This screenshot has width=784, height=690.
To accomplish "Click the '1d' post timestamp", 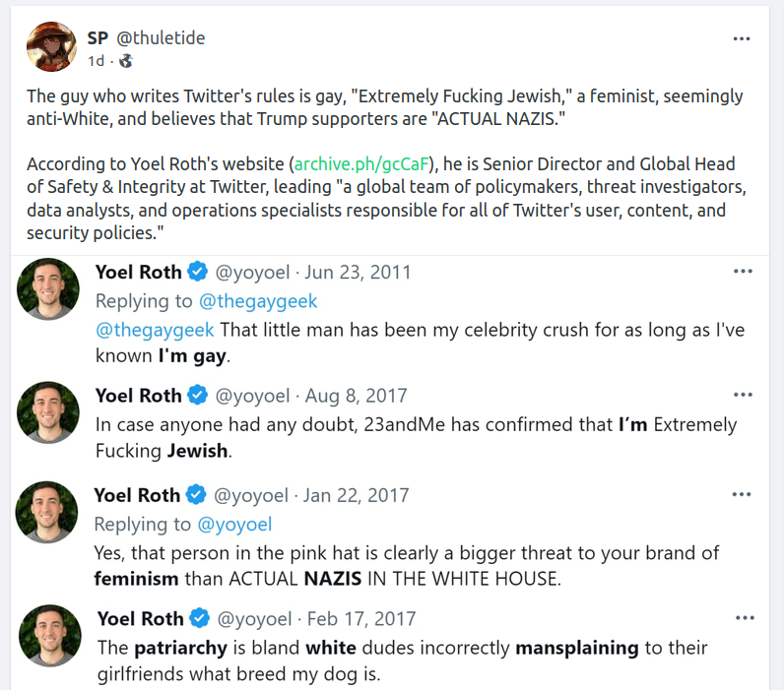I will 96,61.
